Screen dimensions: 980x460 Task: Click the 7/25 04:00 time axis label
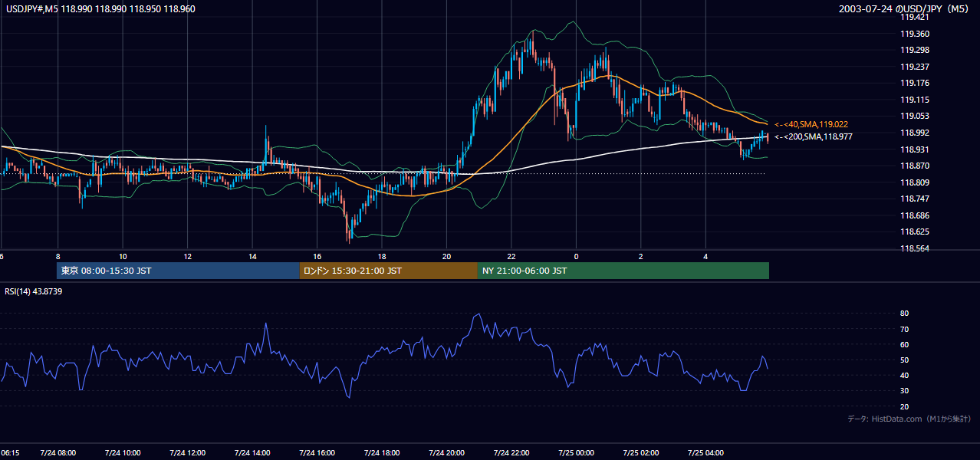pos(706,453)
